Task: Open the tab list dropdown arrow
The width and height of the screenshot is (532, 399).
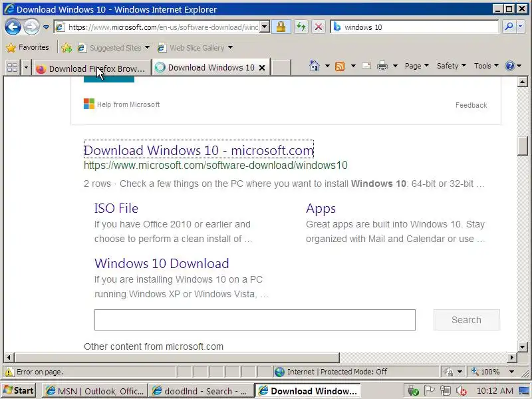Action: coord(26,68)
